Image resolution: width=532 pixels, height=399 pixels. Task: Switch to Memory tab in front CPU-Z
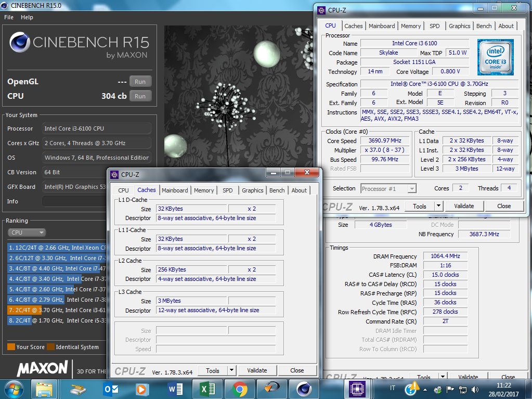(204, 190)
